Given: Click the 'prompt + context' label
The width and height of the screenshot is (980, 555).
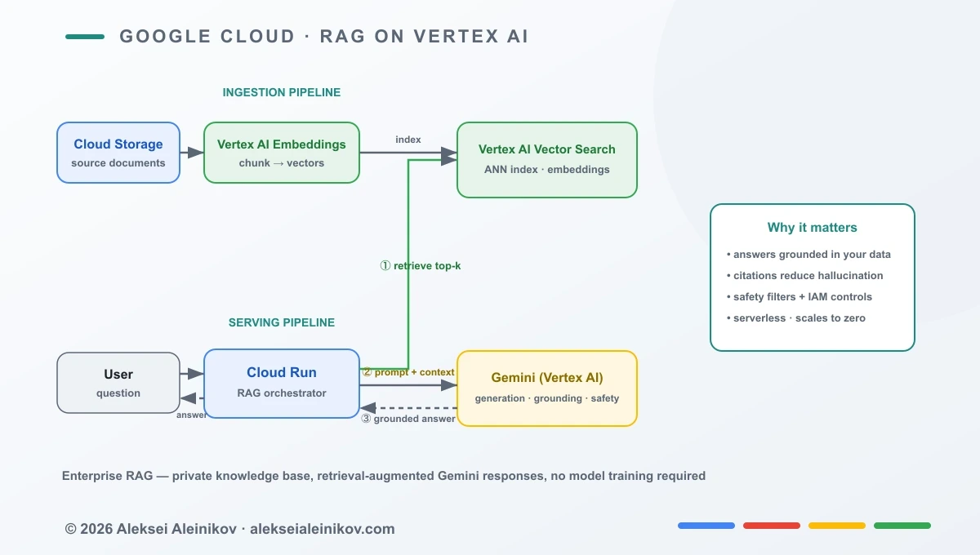Looking at the screenshot, I should [x=408, y=372].
